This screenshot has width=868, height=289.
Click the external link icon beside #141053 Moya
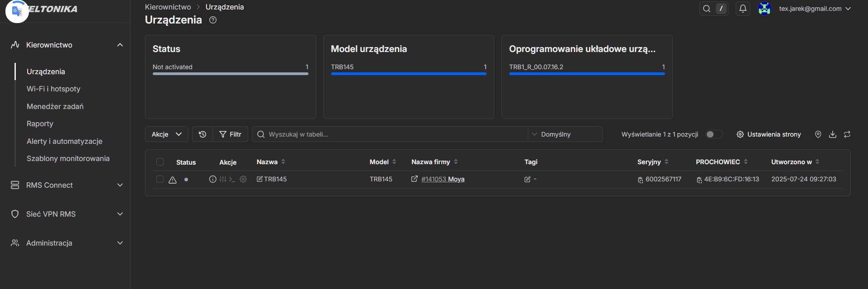[415, 179]
